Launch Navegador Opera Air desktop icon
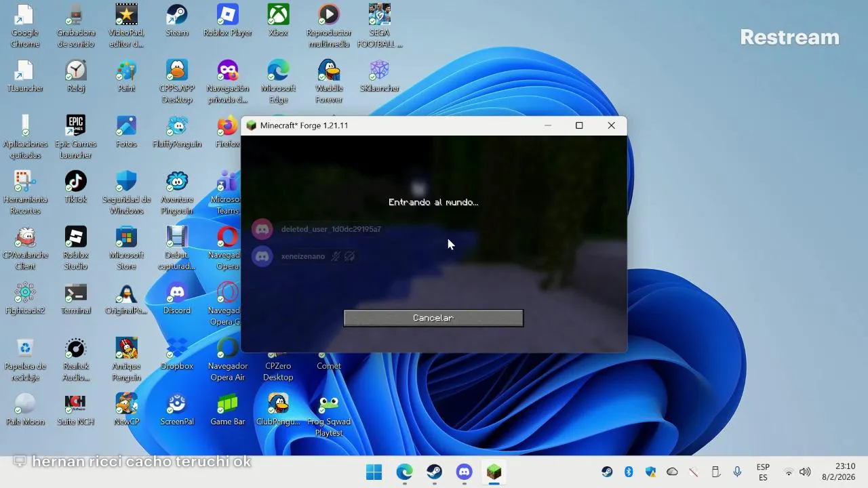The height and width of the screenshot is (488, 868). click(x=228, y=359)
